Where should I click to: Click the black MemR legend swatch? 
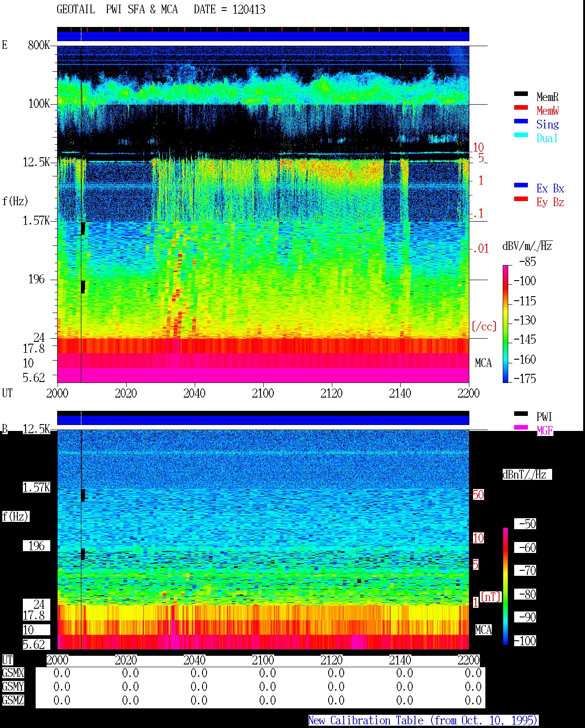[521, 94]
